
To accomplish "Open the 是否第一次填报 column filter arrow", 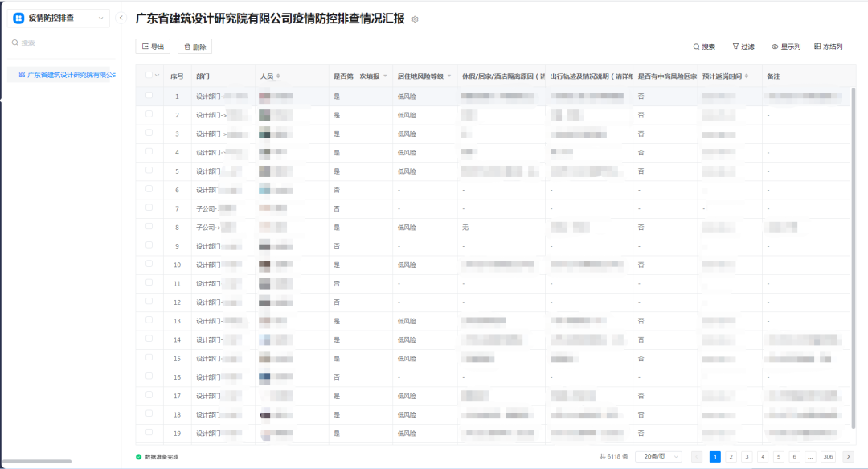I will pos(385,76).
